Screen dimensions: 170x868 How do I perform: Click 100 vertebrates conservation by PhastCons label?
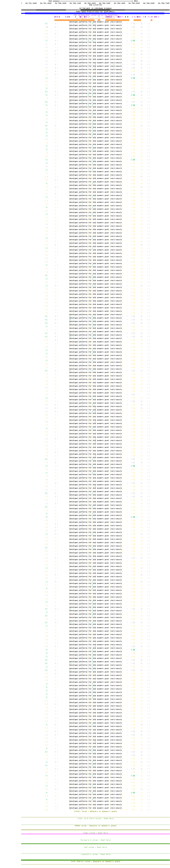(95, 15)
